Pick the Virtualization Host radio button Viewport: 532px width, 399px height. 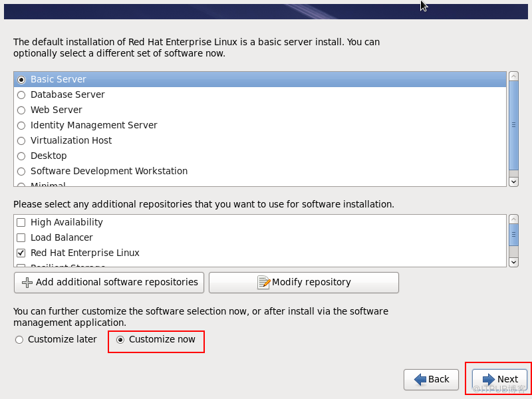pyautogui.click(x=21, y=141)
